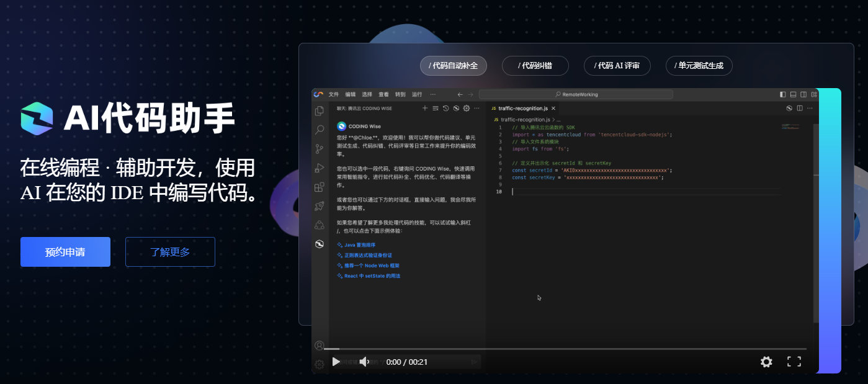The width and height of the screenshot is (868, 384).
Task: Open the Accounts icon at sidebar bottom
Action: (319, 346)
